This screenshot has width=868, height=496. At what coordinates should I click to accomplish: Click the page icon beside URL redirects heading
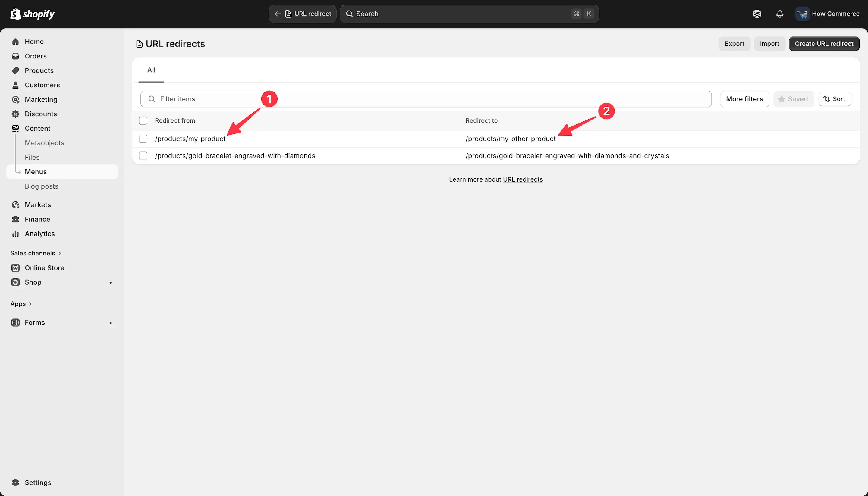tap(139, 44)
